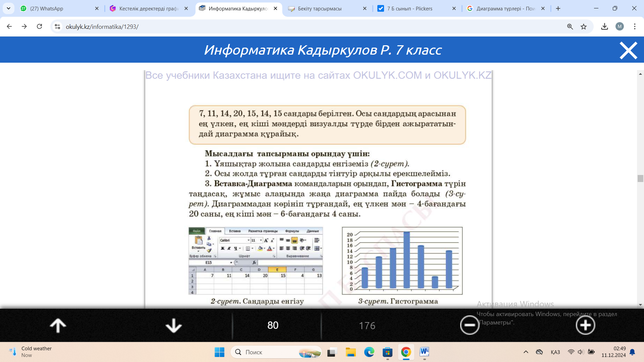Click the current page number field 80

(273, 325)
